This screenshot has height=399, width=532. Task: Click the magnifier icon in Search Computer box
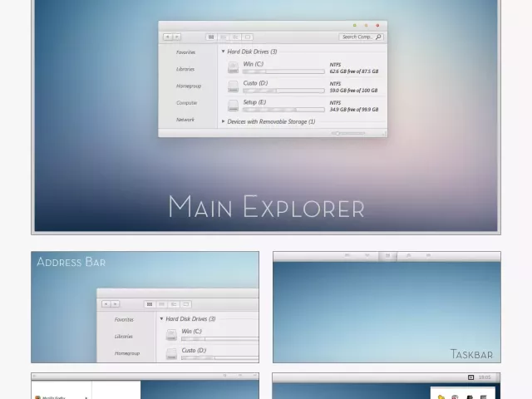(x=379, y=37)
